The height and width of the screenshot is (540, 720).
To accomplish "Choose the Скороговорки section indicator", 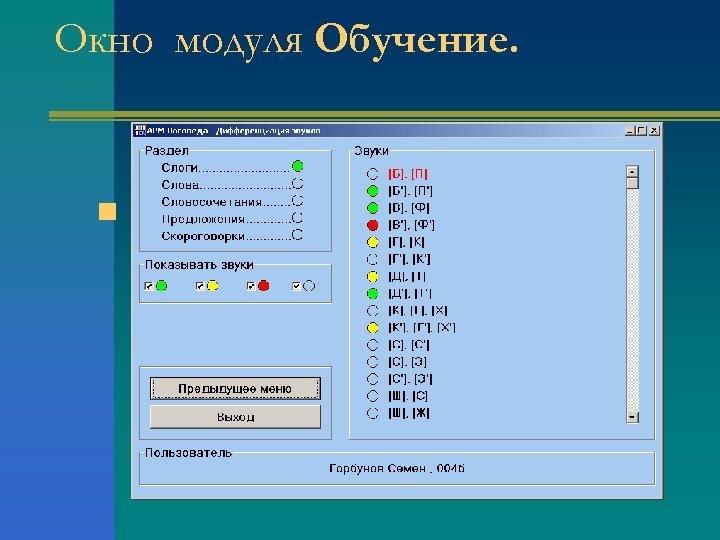I will point(298,235).
